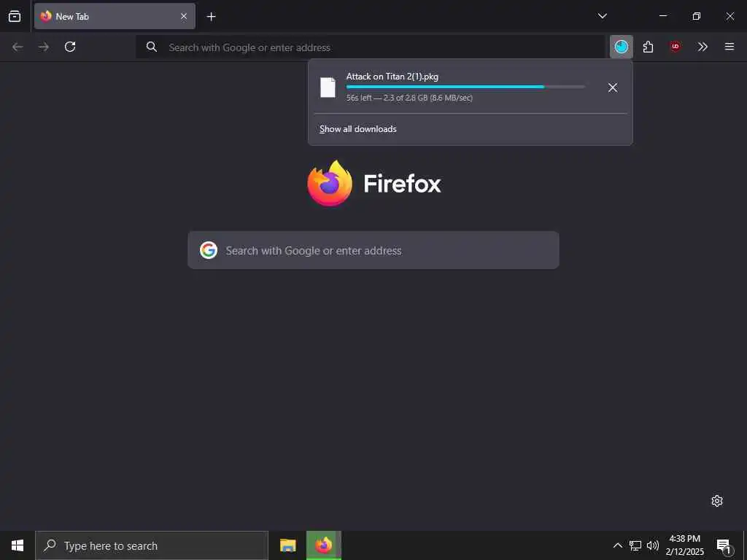Expand the list all tabs chevron
The width and height of the screenshot is (747, 560).
(602, 16)
